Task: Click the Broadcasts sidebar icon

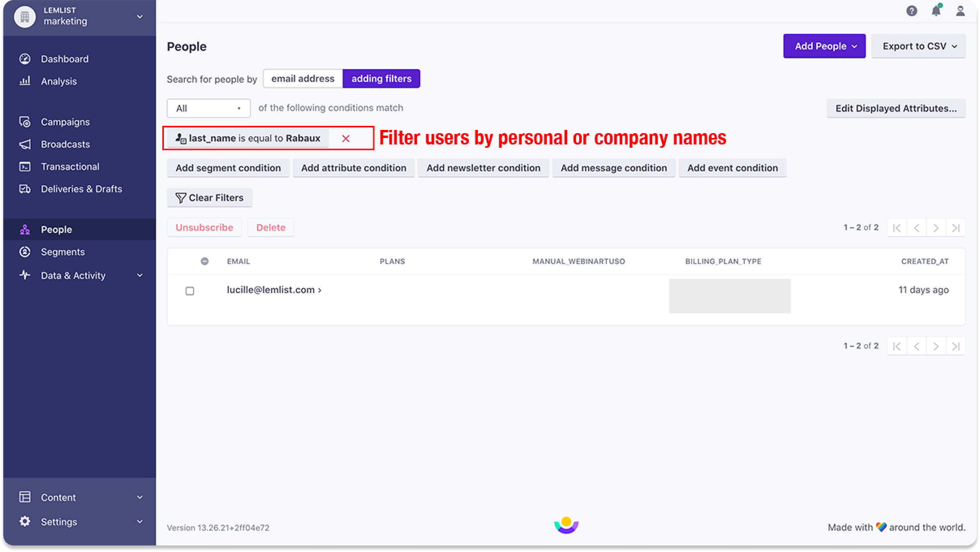Action: coord(25,144)
